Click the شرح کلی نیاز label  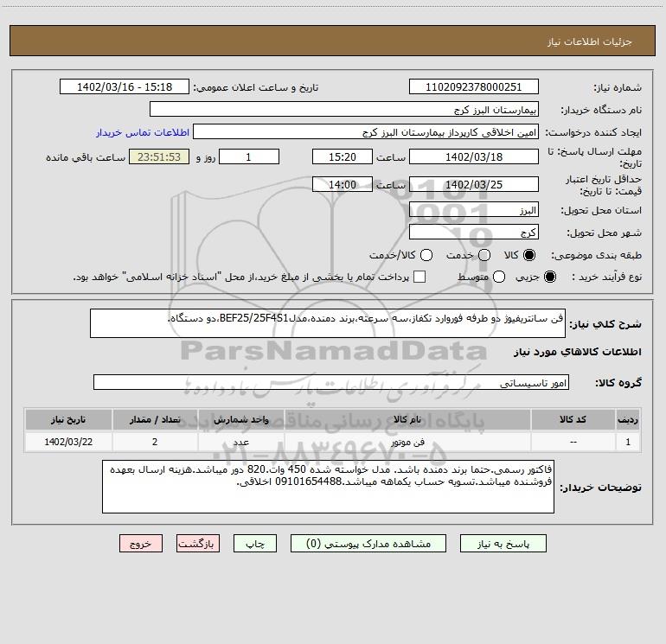point(605,324)
